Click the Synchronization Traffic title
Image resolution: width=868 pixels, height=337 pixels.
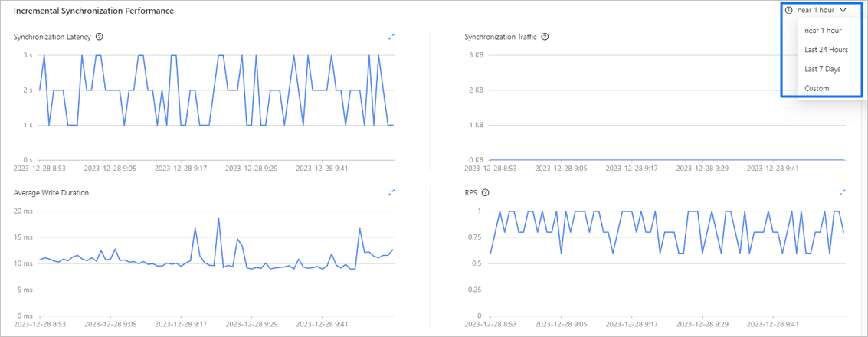(x=500, y=37)
